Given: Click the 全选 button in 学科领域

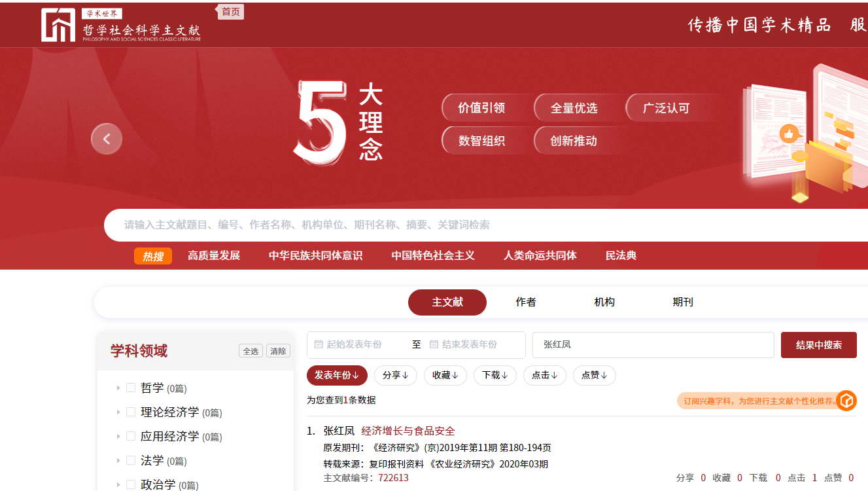Looking at the screenshot, I should [251, 351].
